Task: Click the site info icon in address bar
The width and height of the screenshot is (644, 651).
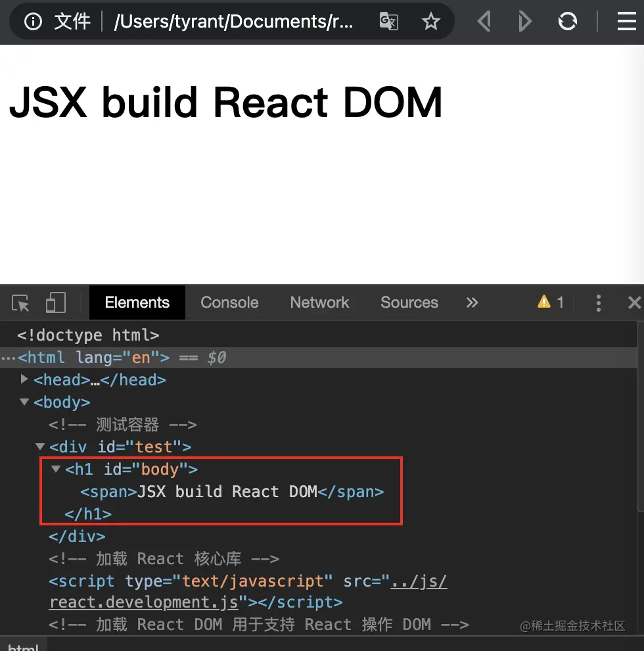Action: point(34,21)
